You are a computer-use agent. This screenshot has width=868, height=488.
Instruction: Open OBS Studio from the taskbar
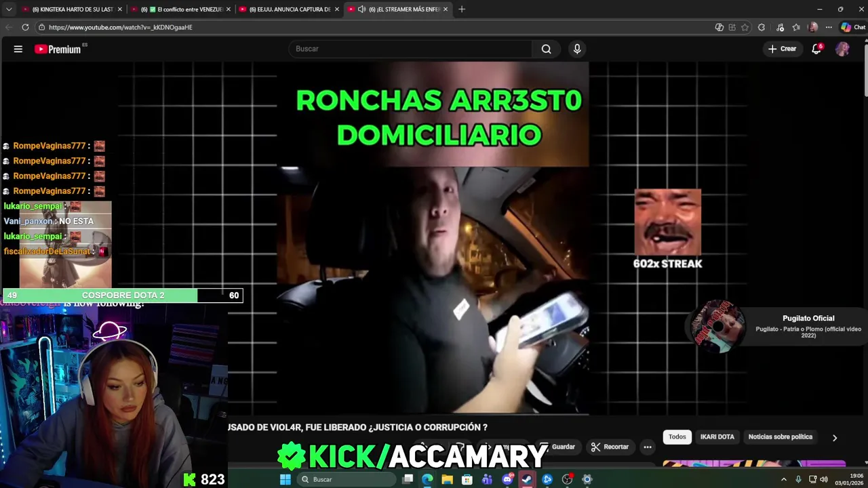(x=567, y=479)
